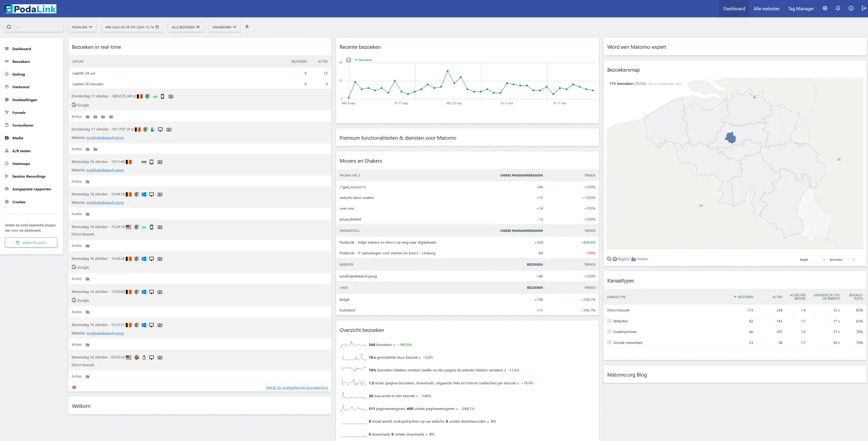Open the Alle bezoeken segment selector

[x=185, y=27]
